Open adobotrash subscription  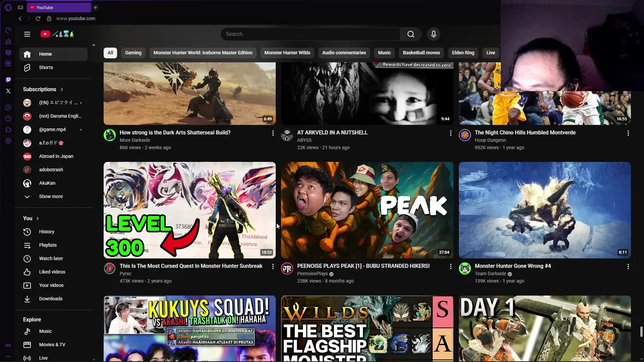[53, 170]
